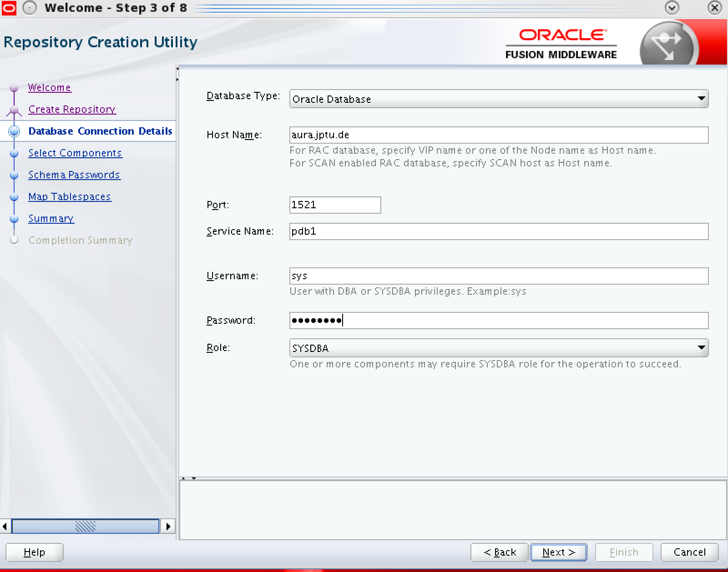
Task: Click into the Service Name field
Action: click(498, 231)
